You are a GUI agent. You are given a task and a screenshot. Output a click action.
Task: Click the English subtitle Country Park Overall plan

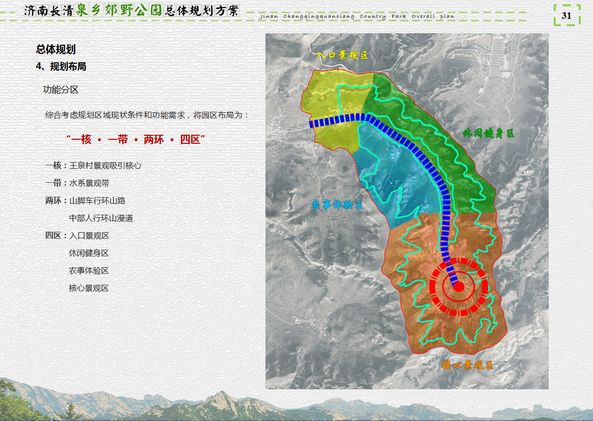pyautogui.click(x=407, y=16)
